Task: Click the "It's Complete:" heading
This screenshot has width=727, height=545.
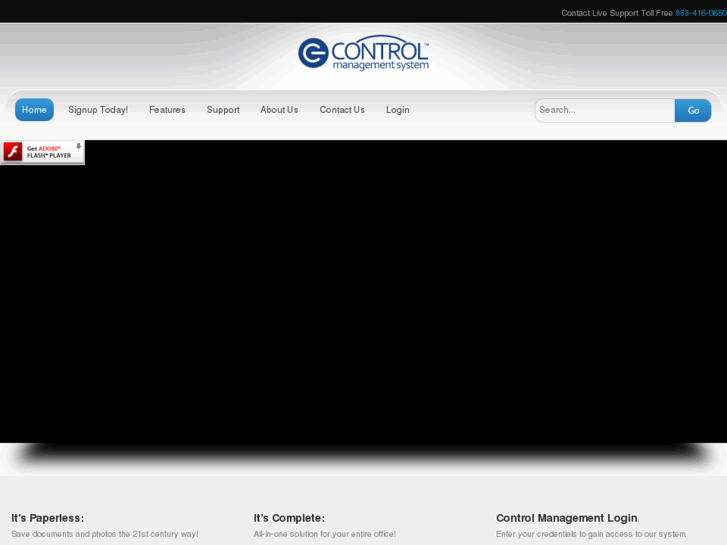Action: click(x=289, y=518)
